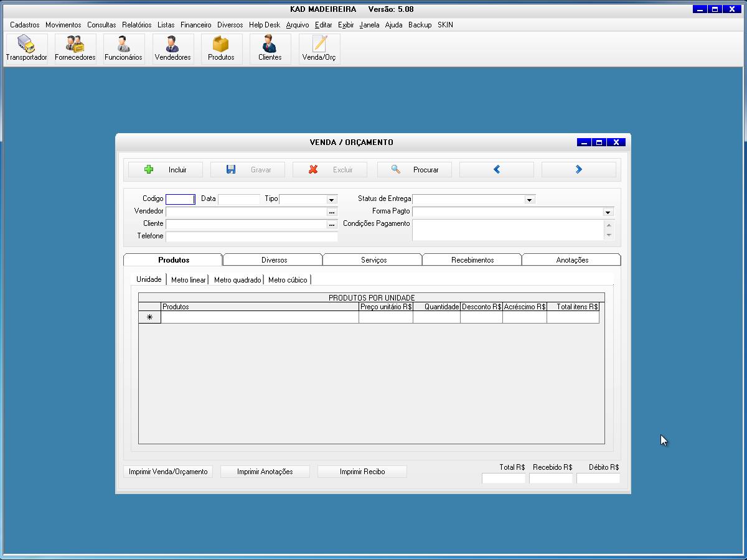
Task: Expand the Tipo dropdown
Action: tap(332, 200)
